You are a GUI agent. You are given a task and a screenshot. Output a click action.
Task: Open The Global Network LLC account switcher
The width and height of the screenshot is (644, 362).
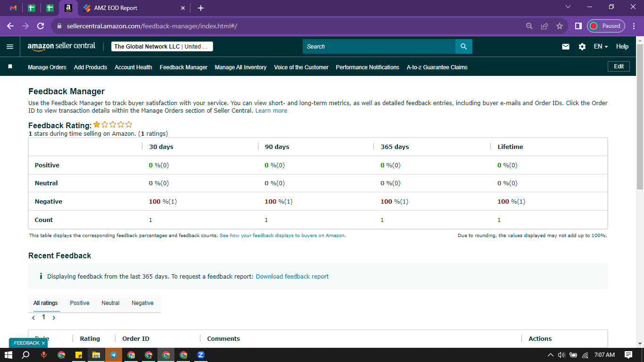pyautogui.click(x=162, y=47)
